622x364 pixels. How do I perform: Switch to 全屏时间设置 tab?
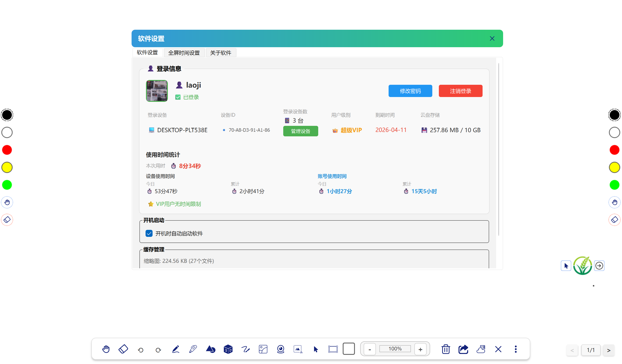click(184, 53)
